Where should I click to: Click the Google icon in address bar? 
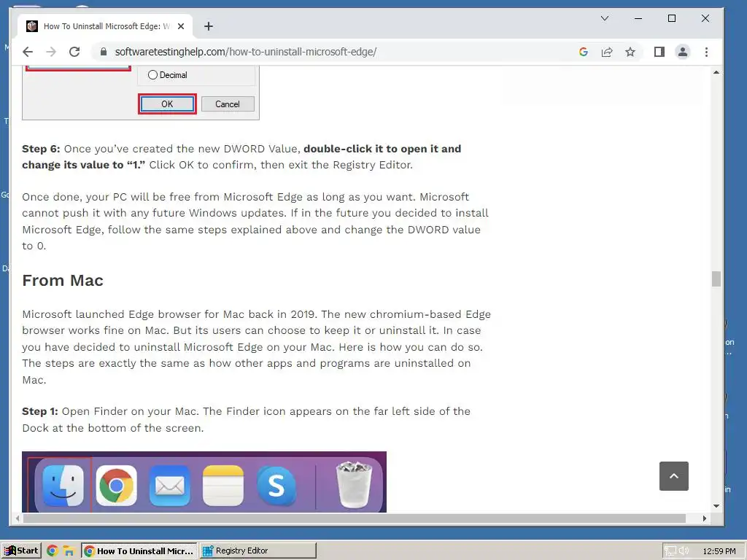click(583, 52)
